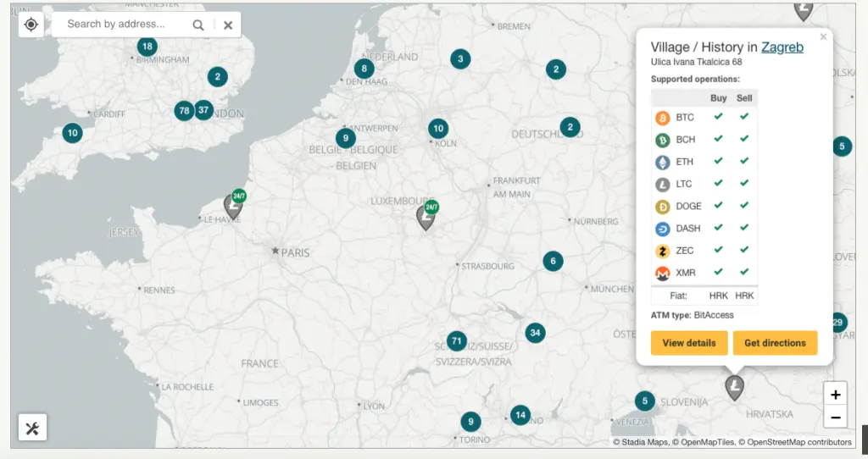The image size is (868, 459).
Task: Open cluster 5 near Slovenija
Action: point(645,401)
